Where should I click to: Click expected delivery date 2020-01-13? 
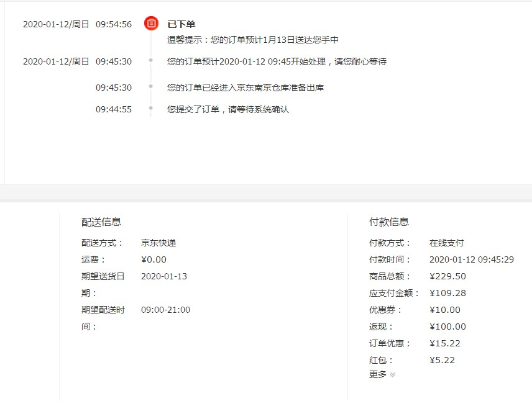pyautogui.click(x=164, y=276)
